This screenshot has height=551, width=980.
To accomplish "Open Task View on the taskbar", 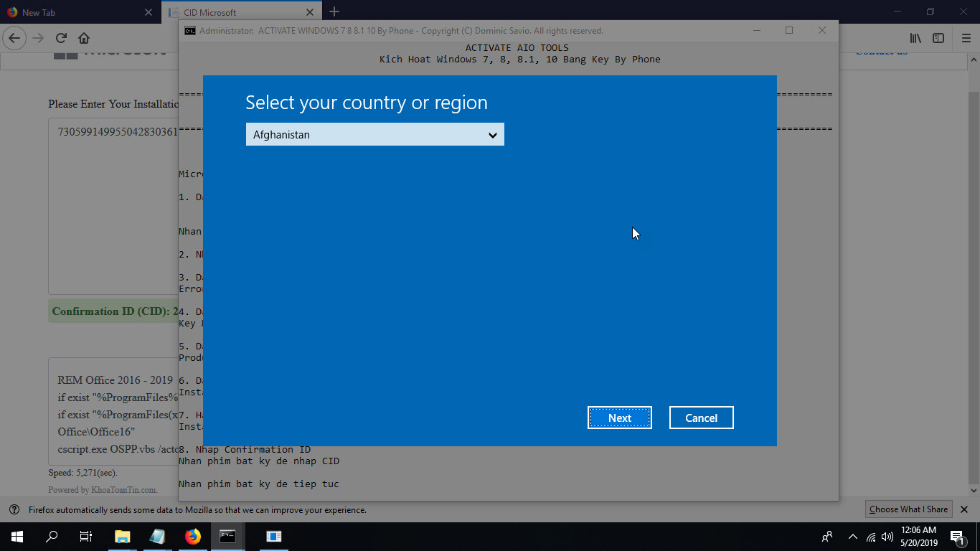I will click(x=86, y=536).
